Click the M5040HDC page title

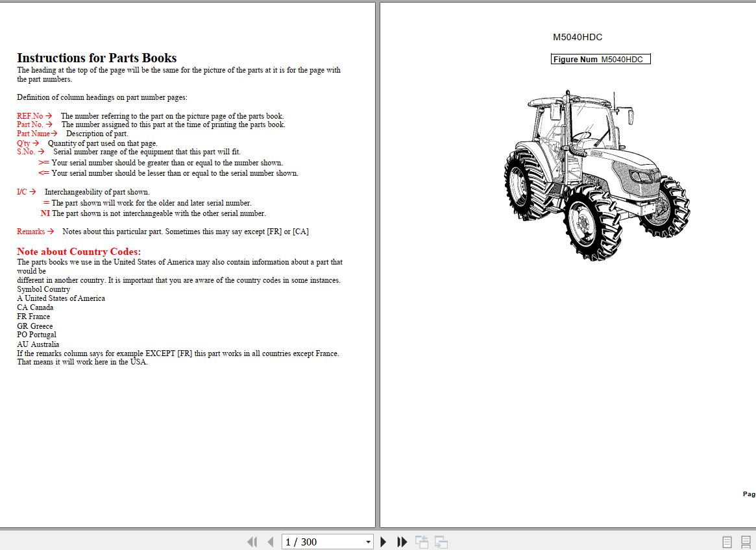coord(578,37)
